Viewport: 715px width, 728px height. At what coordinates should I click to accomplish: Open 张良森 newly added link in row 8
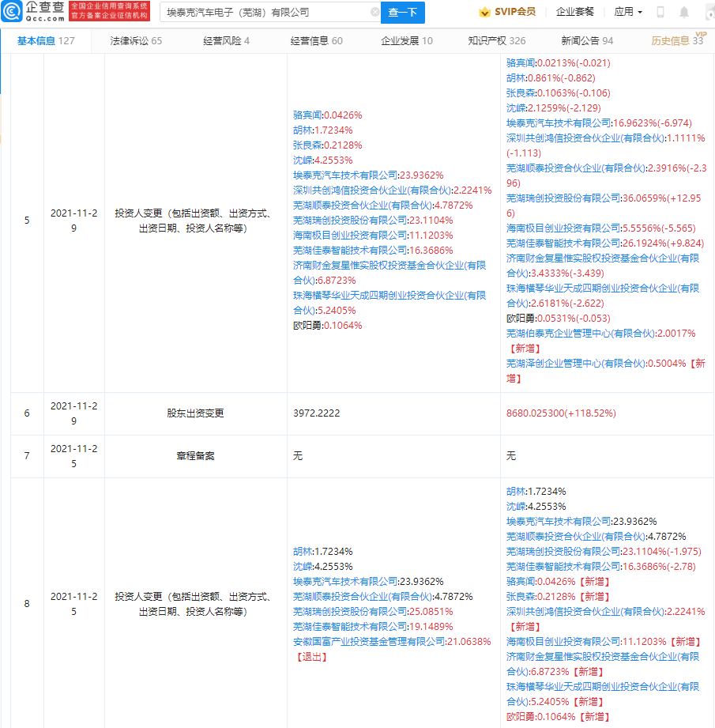(x=521, y=597)
